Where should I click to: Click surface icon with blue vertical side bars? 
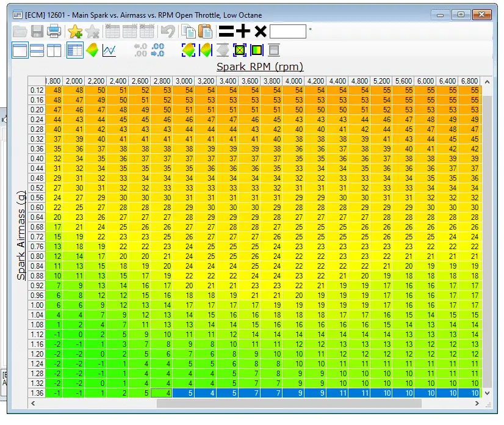[x=206, y=50]
